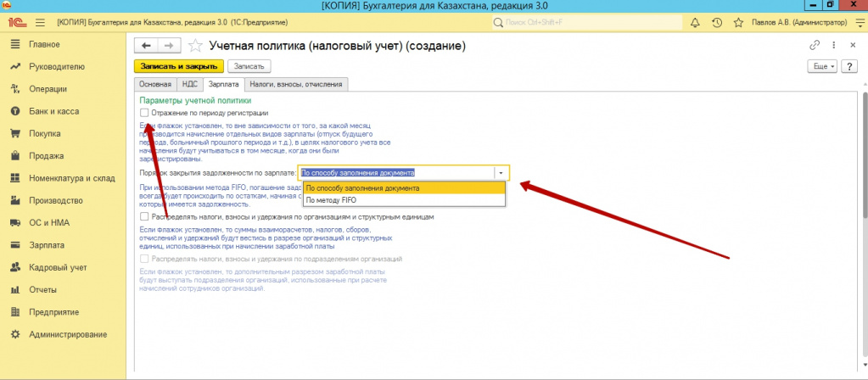Close the Учетная политика form tab
This screenshot has height=380, width=868.
click(853, 45)
